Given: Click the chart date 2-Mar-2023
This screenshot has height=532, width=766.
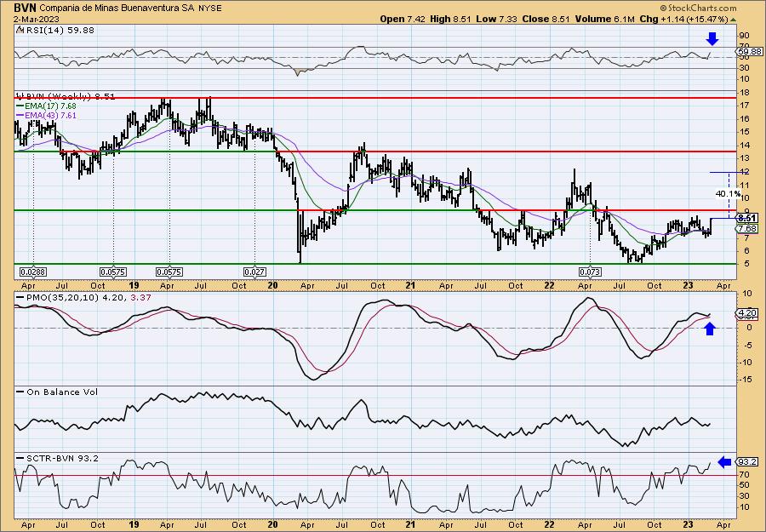Looking at the screenshot, I should pyautogui.click(x=37, y=19).
